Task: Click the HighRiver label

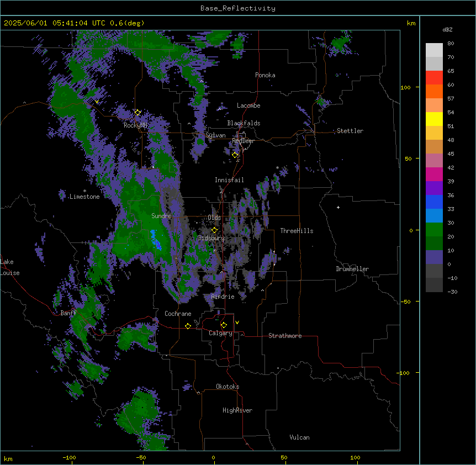Action: [x=237, y=410]
